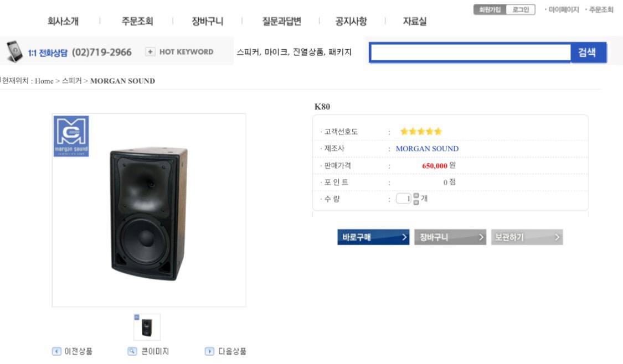Click the large image magnifier icon
Viewport: 623px width, 364px height.
pos(132,351)
